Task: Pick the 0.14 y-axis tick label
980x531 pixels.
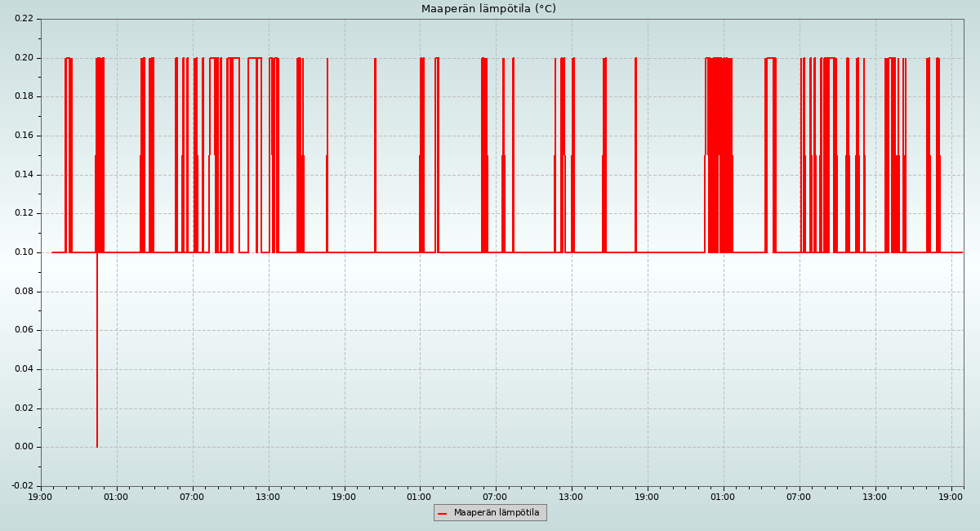Action: coord(24,174)
